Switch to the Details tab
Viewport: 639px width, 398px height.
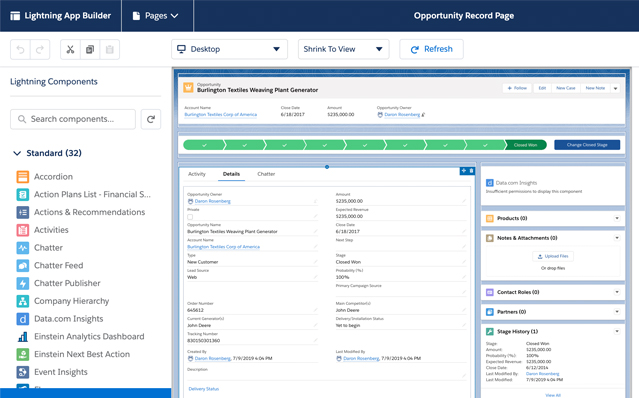(x=231, y=174)
